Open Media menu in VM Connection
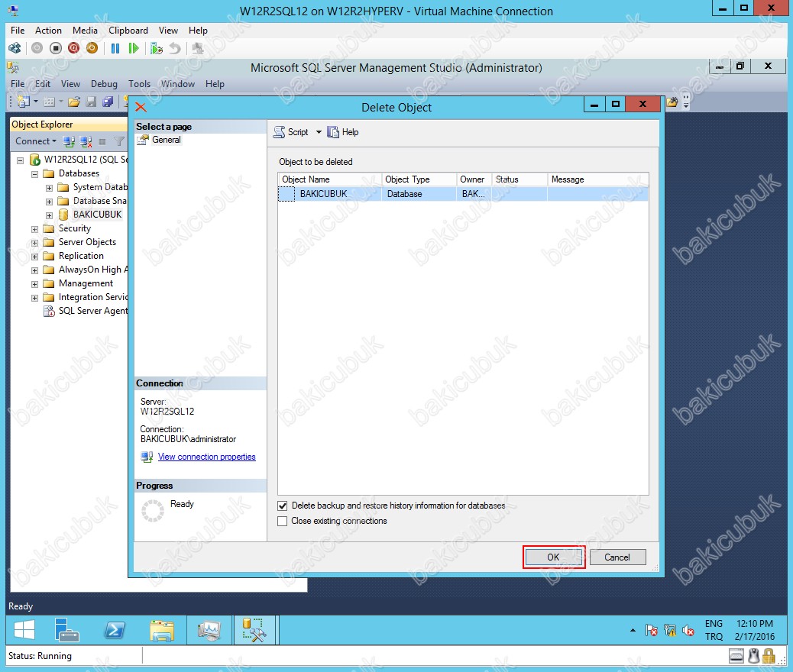Screen dimensions: 793x672 (85, 31)
